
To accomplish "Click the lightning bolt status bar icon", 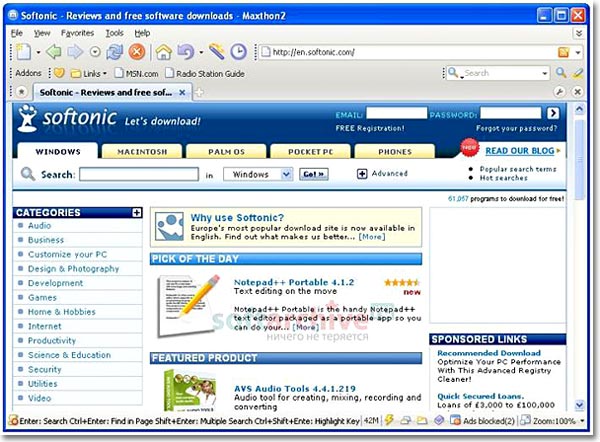I will click(x=389, y=420).
